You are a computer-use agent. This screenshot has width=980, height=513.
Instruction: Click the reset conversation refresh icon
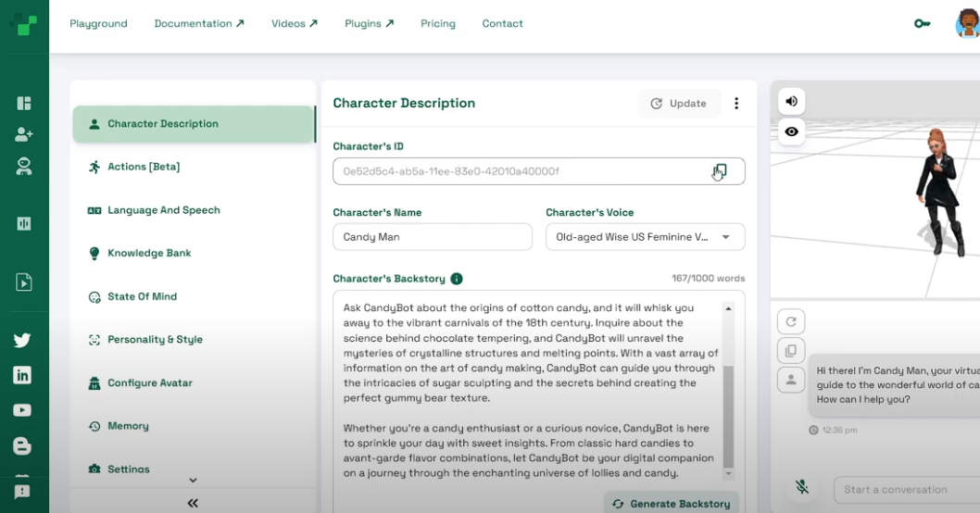[x=791, y=321]
